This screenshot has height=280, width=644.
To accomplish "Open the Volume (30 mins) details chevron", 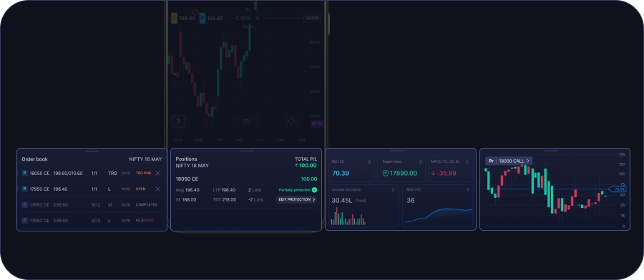I will pyautogui.click(x=393, y=190).
